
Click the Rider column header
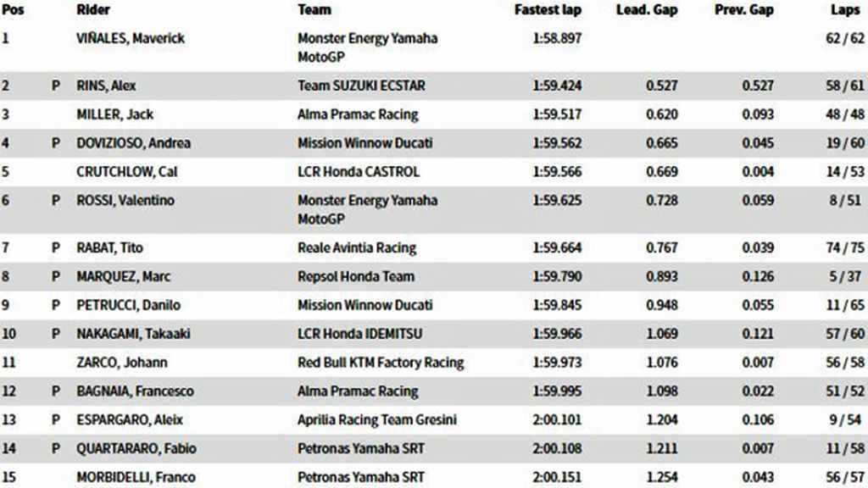[93, 10]
